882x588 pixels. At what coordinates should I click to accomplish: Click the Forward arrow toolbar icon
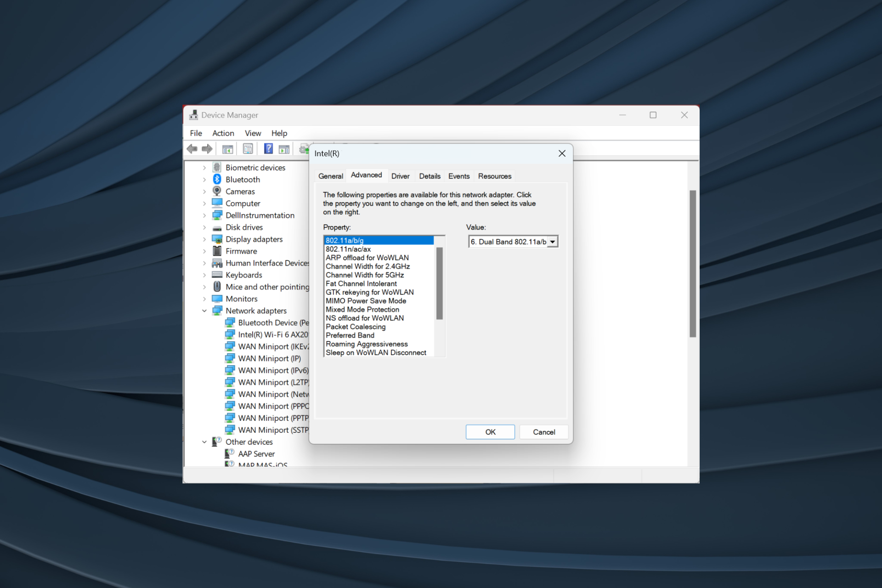[x=207, y=149]
